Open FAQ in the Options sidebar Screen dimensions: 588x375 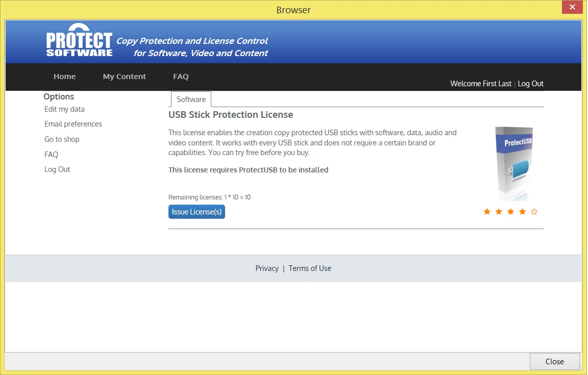(x=52, y=155)
